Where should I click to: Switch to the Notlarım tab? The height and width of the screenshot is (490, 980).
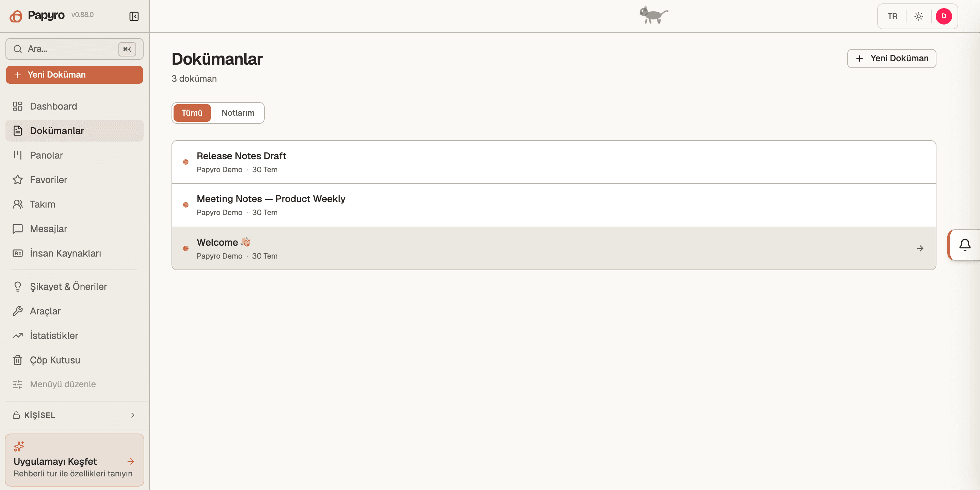point(238,113)
